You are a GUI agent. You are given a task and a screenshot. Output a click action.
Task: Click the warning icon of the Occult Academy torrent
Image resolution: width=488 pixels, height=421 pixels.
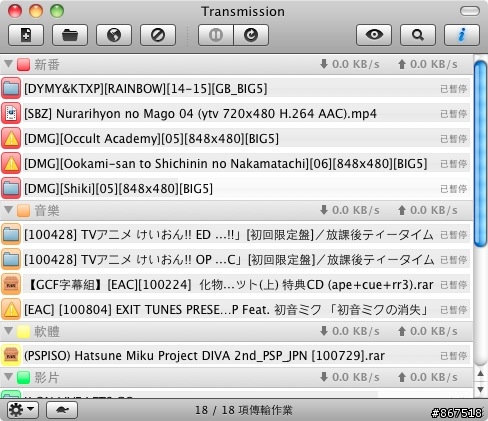(x=11, y=138)
